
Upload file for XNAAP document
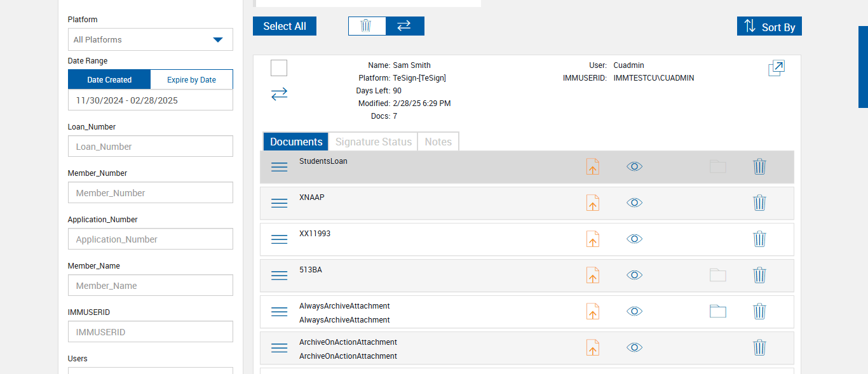[x=592, y=203]
